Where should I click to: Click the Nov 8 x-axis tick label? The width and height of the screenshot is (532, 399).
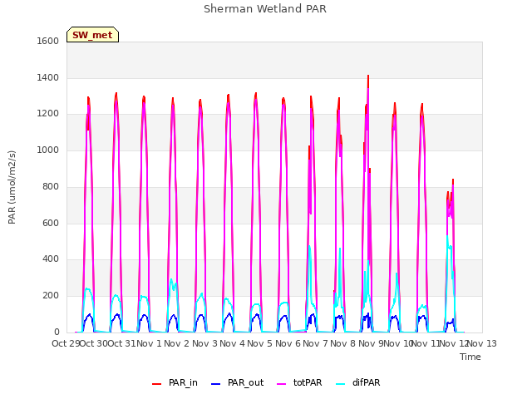(x=343, y=343)
